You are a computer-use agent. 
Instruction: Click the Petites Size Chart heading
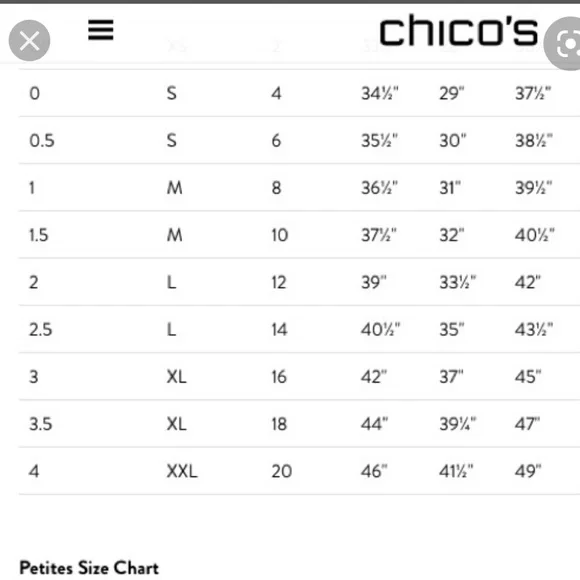(89, 568)
